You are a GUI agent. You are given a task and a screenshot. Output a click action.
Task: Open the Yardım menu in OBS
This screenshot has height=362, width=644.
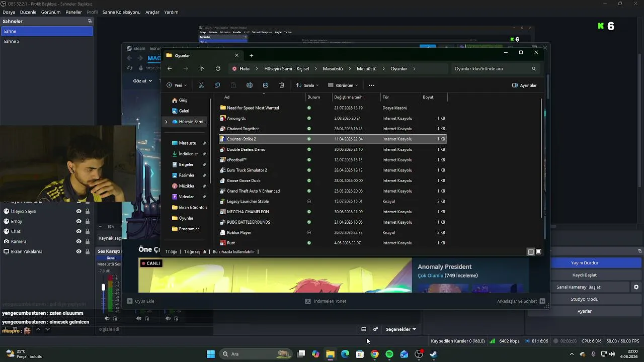pos(171,12)
